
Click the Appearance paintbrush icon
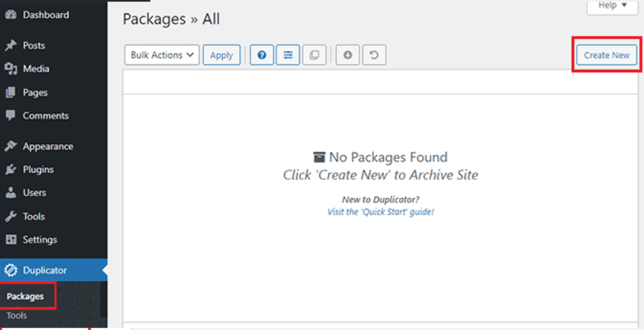(x=11, y=146)
